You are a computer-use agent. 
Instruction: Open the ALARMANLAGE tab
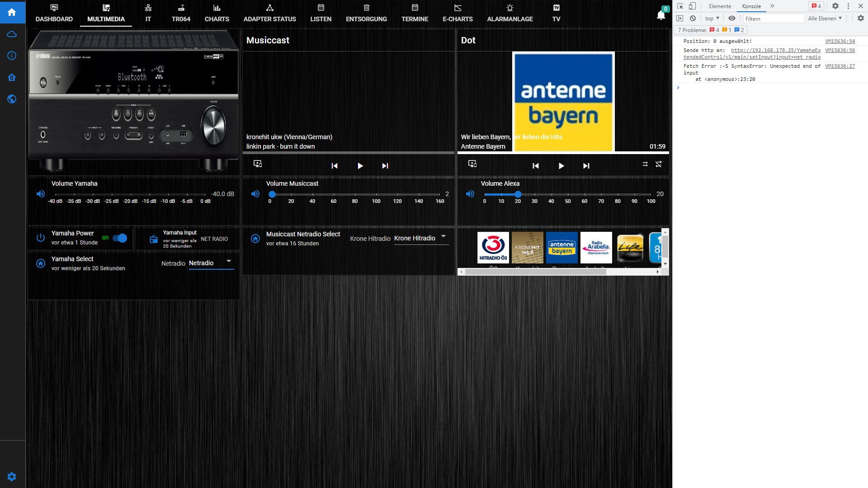[x=510, y=14]
